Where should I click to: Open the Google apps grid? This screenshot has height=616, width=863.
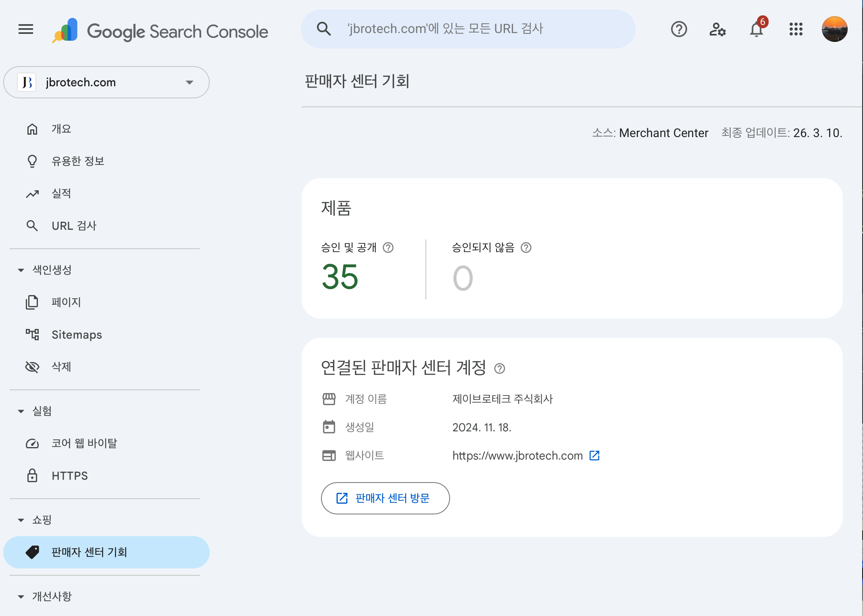[x=796, y=29]
